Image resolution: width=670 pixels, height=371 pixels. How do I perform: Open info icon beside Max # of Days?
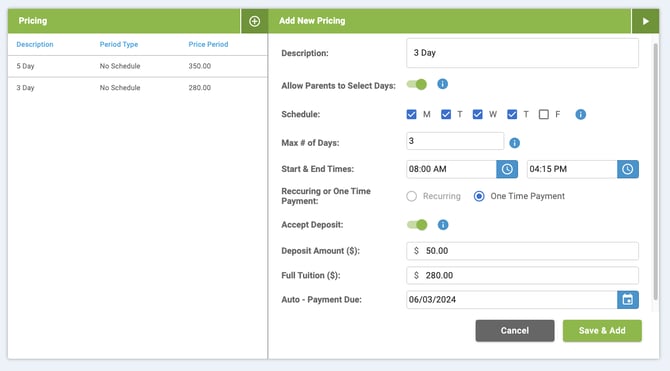514,143
